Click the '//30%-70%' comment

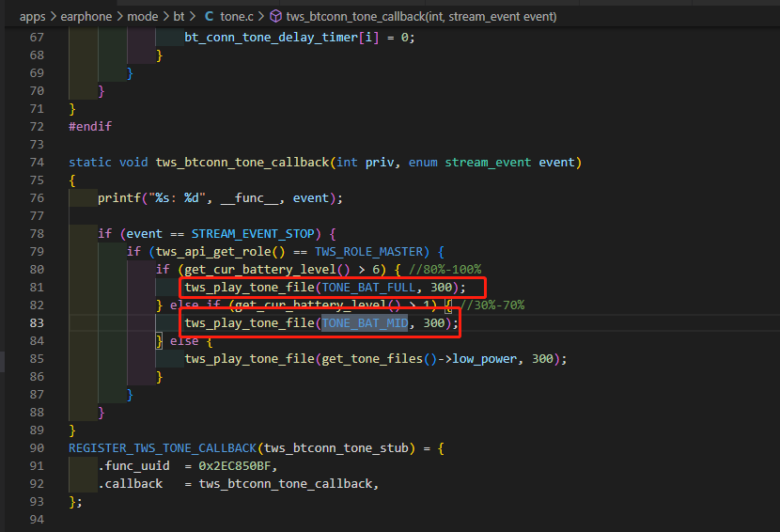pyautogui.click(x=491, y=305)
